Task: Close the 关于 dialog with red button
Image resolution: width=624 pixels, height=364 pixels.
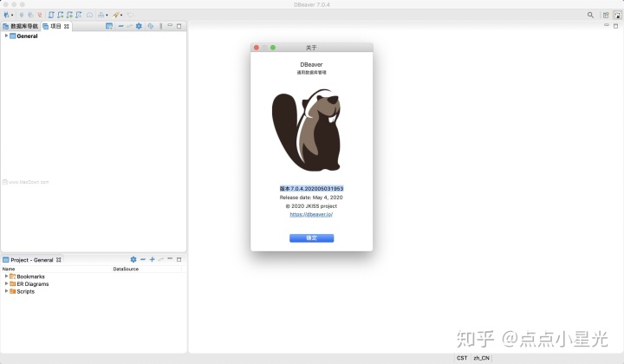Action: tap(257, 48)
